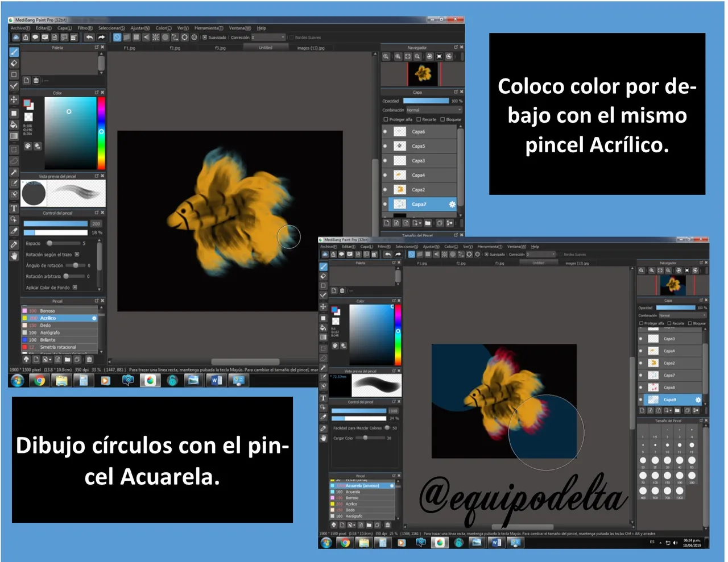Pick the Hand tool in the lower-right window

pyautogui.click(x=323, y=438)
